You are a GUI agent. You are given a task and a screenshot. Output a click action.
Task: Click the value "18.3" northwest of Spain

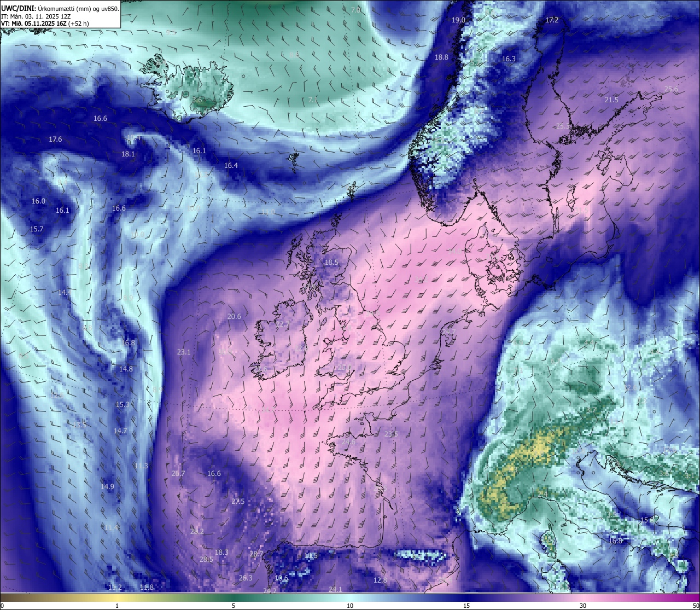pyautogui.click(x=221, y=552)
